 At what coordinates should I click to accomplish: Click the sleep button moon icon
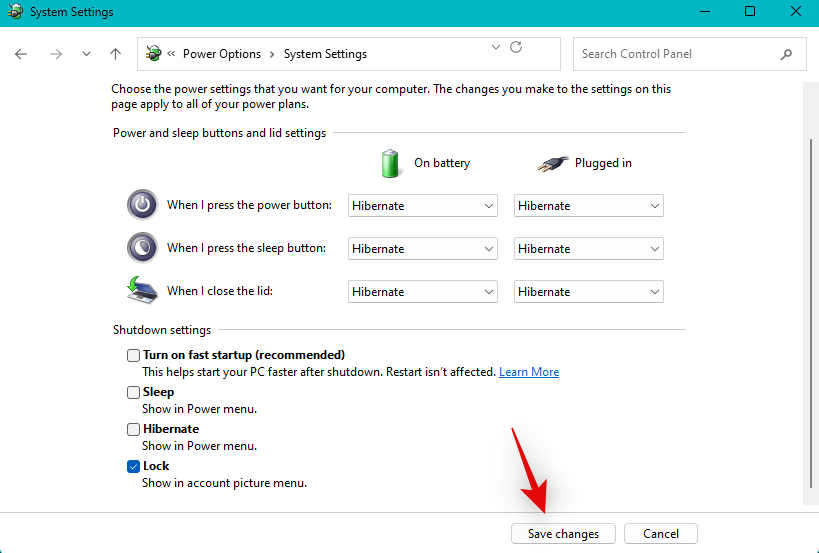pos(142,248)
